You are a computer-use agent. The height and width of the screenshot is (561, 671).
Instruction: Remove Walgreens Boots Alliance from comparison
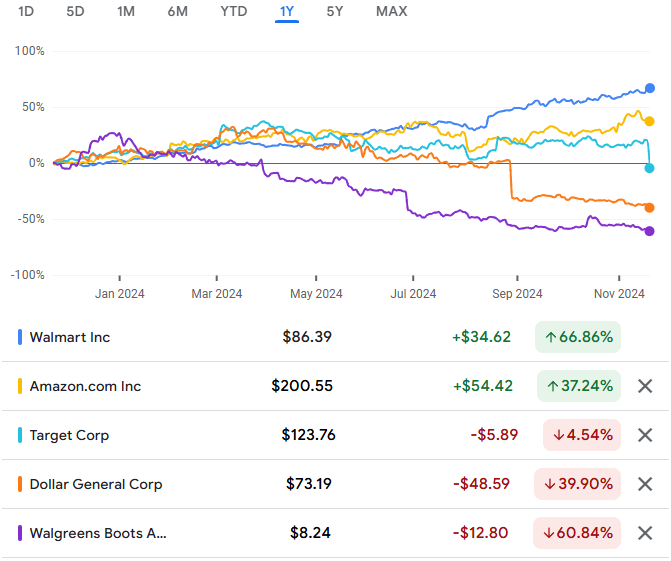point(645,533)
